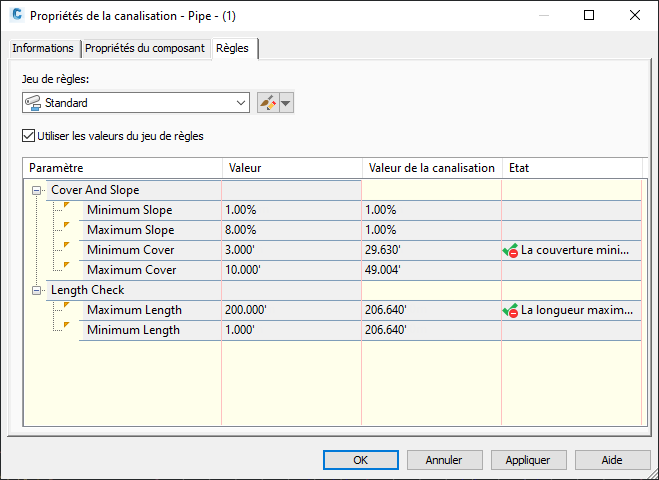
Task: Click the edit rule set icon button
Action: click(x=267, y=103)
